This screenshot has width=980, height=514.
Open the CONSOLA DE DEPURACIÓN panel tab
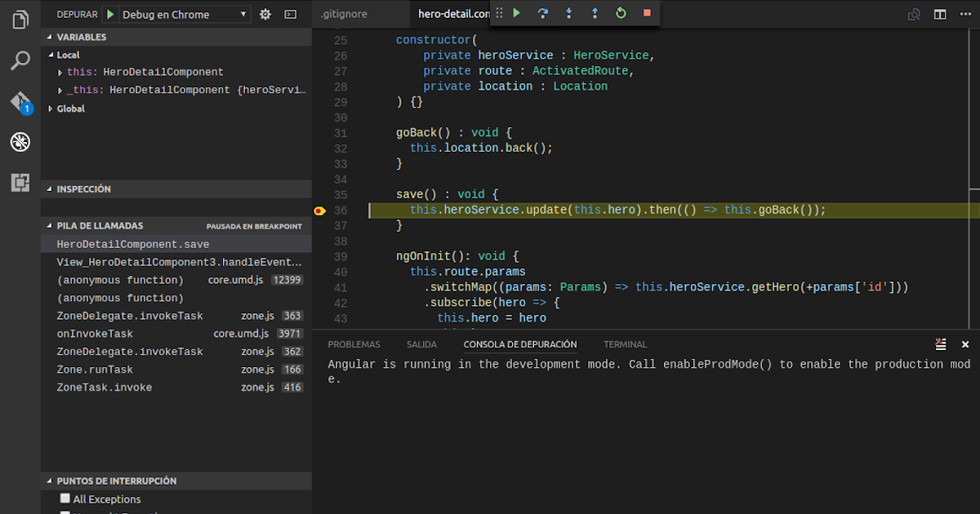[520, 344]
